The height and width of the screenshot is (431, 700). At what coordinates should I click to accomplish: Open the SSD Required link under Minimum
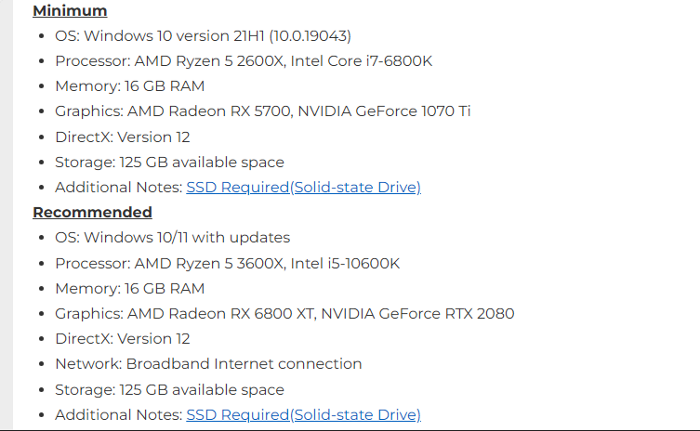coord(303,187)
